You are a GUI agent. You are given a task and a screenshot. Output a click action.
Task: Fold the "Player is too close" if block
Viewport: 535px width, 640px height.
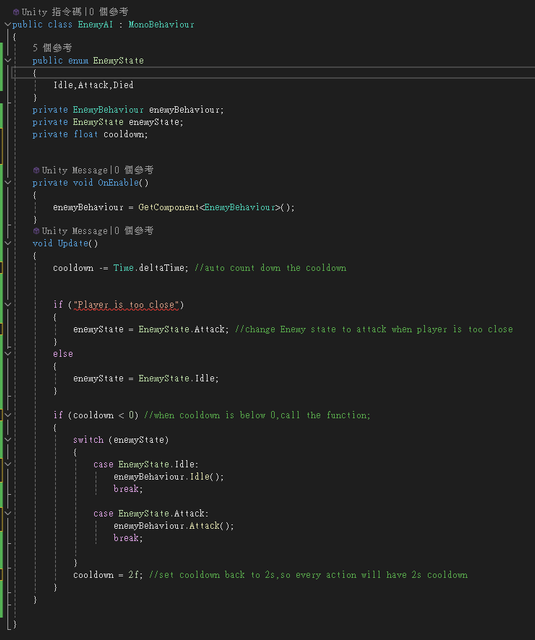tap(7, 304)
